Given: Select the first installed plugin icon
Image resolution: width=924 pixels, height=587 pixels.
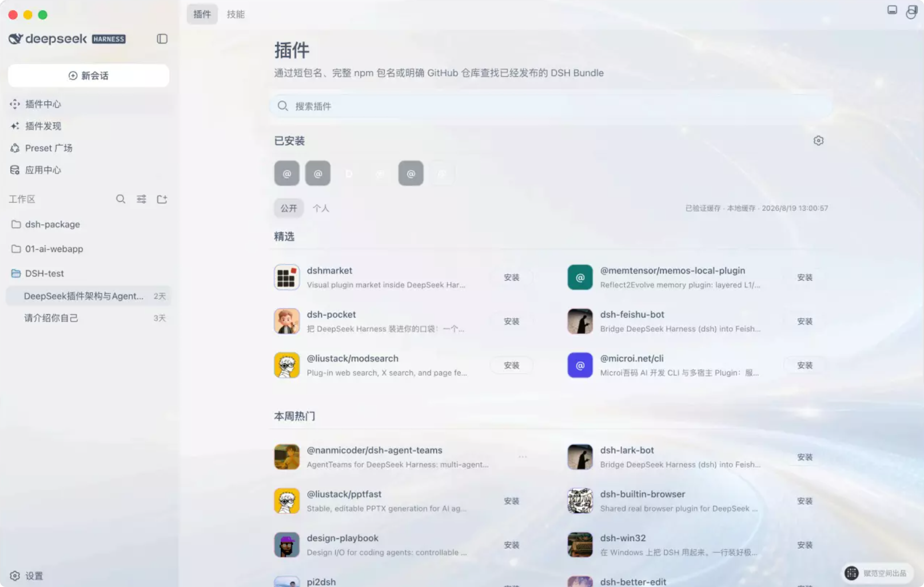Looking at the screenshot, I should pyautogui.click(x=287, y=173).
